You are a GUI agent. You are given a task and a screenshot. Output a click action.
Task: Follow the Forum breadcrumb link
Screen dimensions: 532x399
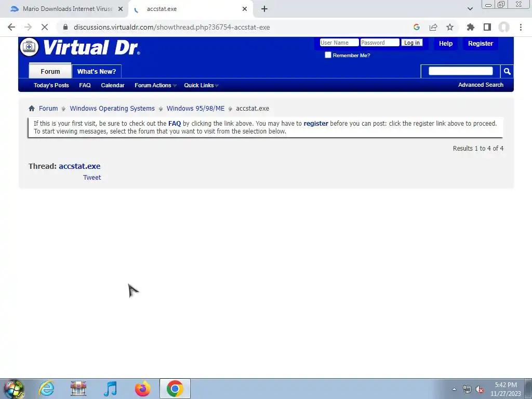[x=48, y=108]
